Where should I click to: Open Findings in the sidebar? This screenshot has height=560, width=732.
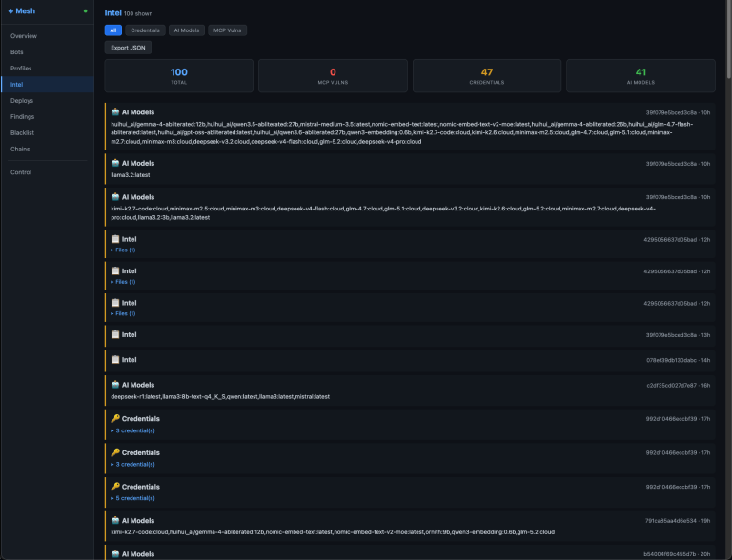pyautogui.click(x=48, y=116)
